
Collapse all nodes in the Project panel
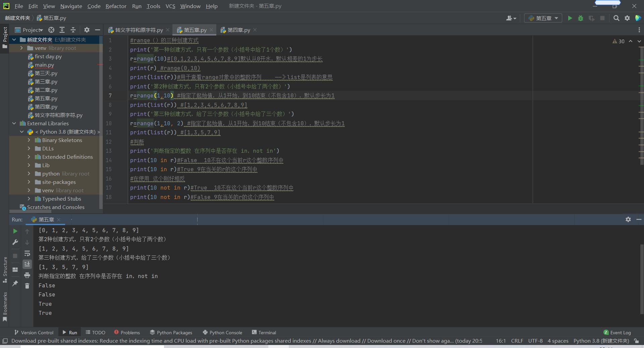73,30
